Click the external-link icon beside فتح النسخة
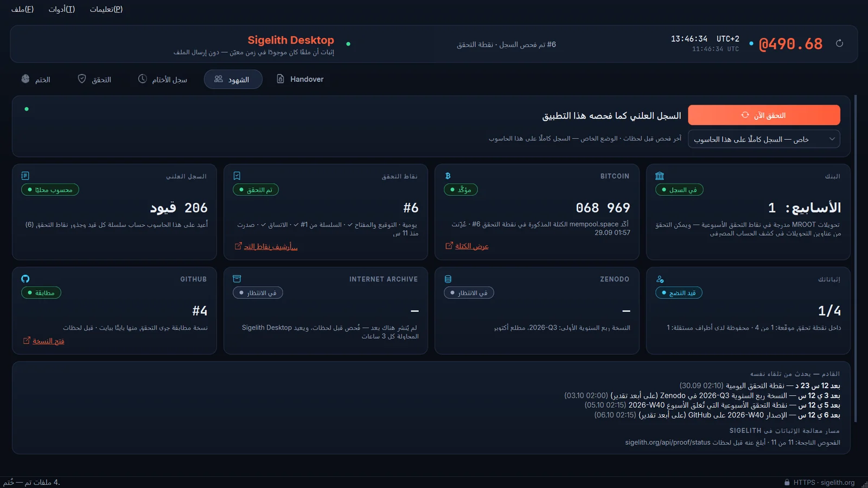 pos(27,341)
